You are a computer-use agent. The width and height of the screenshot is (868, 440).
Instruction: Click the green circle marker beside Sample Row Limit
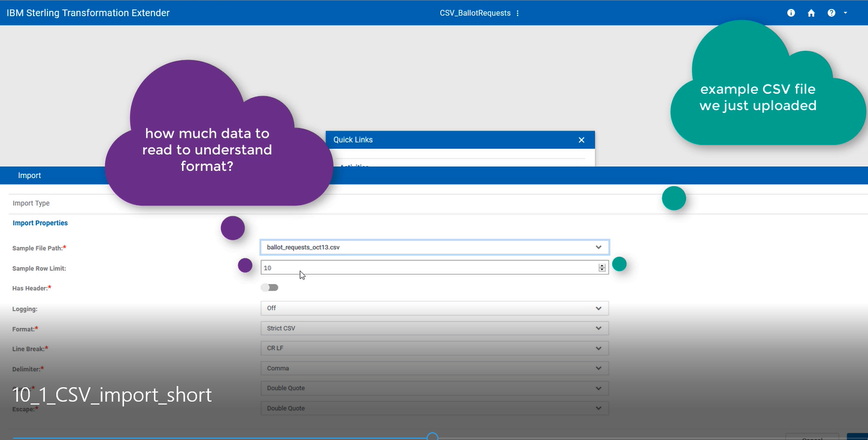(x=619, y=264)
